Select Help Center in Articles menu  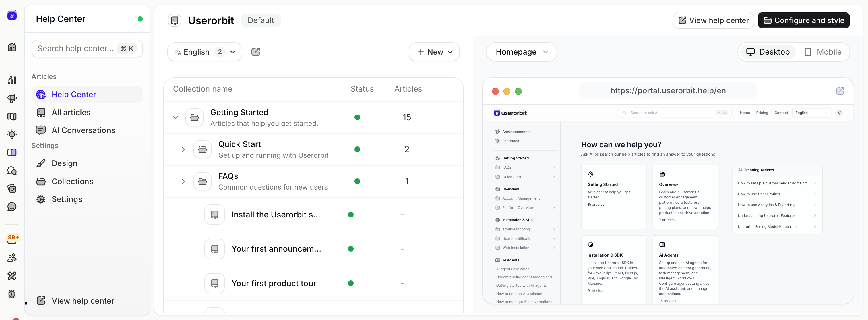(87, 95)
